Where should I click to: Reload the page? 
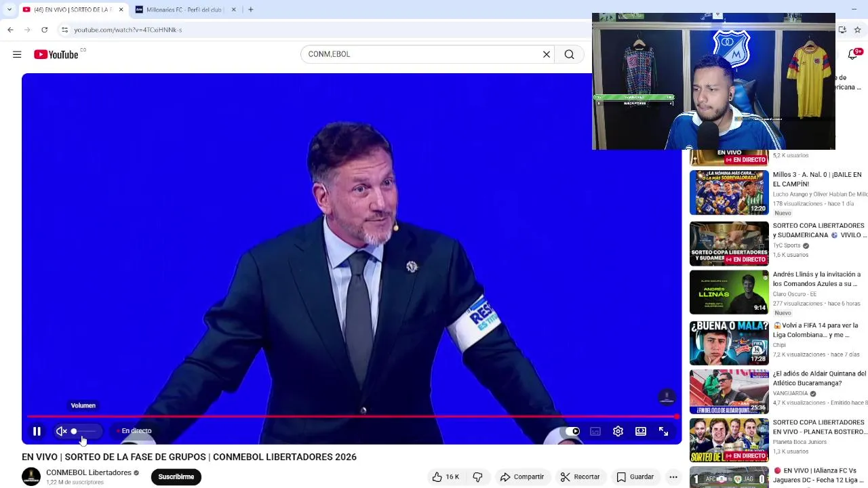(x=45, y=30)
